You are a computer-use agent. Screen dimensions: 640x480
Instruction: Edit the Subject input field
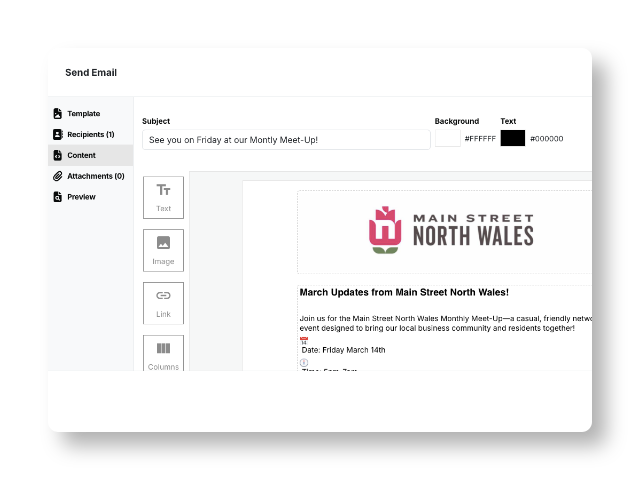pyautogui.click(x=286, y=140)
